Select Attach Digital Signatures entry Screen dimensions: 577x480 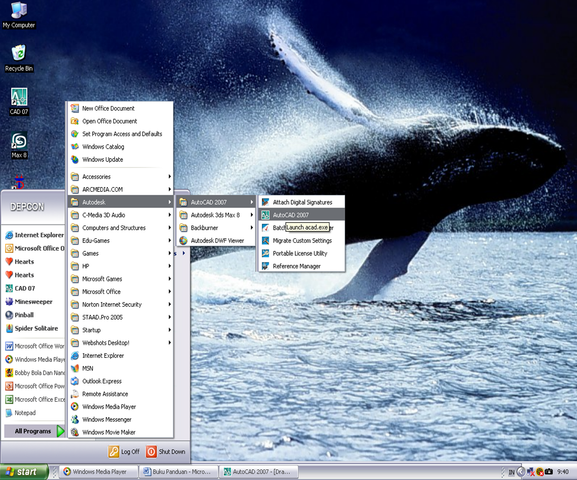[x=302, y=202]
